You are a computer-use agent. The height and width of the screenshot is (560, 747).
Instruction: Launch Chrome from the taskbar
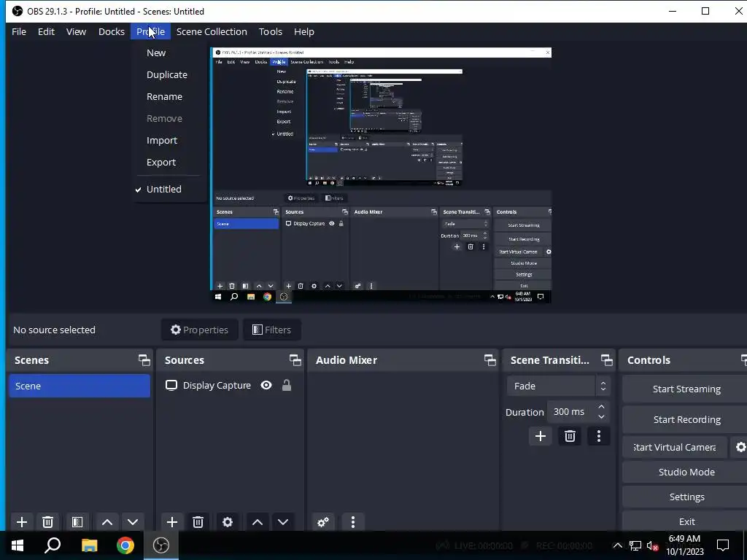click(125, 545)
